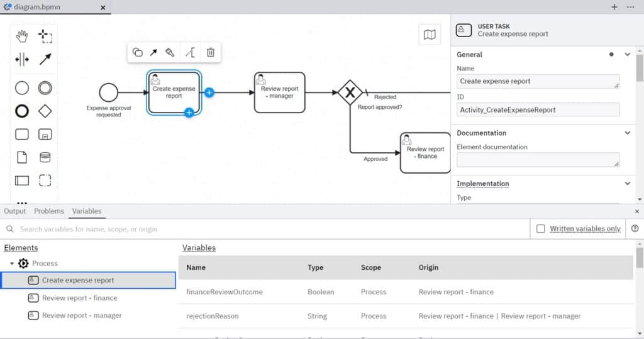Viewport: 644px width, 339px height.
Task: Collapse the Process tree node
Action: click(x=12, y=264)
